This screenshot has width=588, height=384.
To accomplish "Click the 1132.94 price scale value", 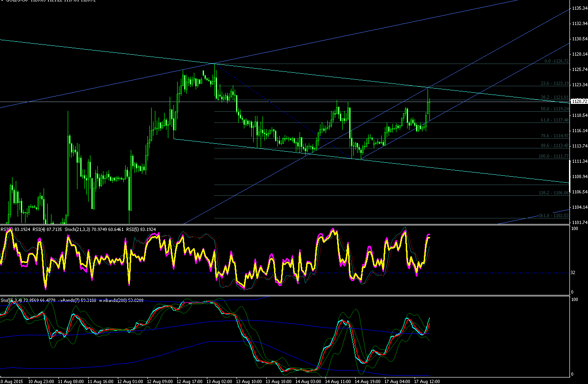I will (x=580, y=23).
